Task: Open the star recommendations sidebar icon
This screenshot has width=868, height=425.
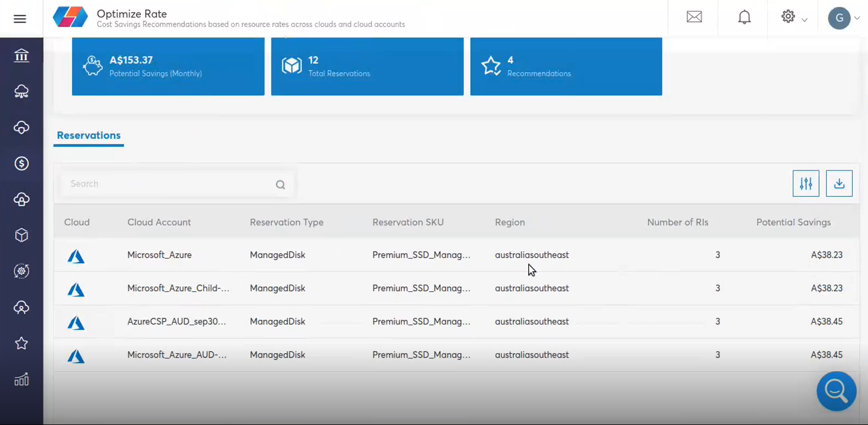Action: [21, 343]
